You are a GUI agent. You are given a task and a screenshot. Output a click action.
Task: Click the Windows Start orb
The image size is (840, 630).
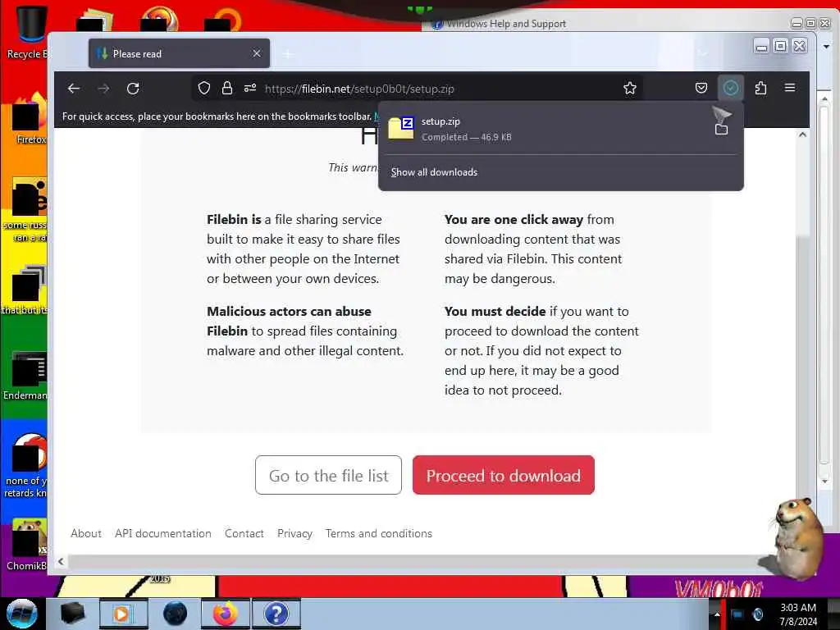21,614
